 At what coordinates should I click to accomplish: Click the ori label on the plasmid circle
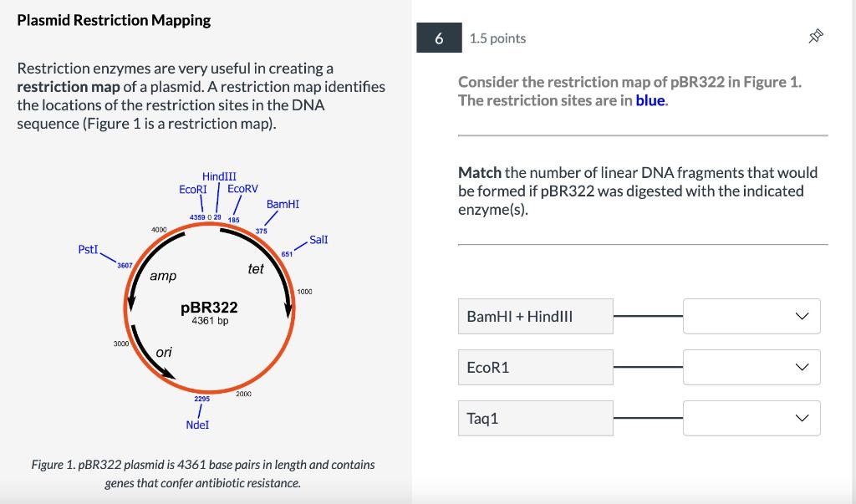point(164,353)
